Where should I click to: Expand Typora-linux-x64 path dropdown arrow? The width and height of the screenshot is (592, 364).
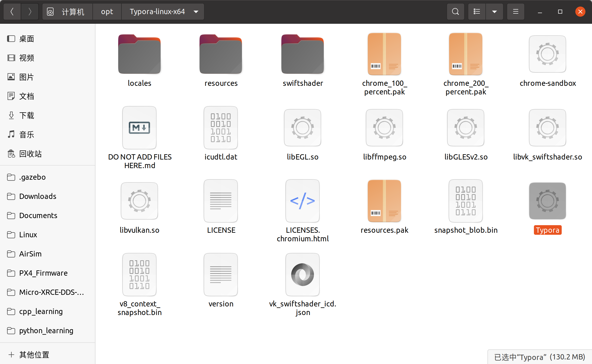(196, 12)
